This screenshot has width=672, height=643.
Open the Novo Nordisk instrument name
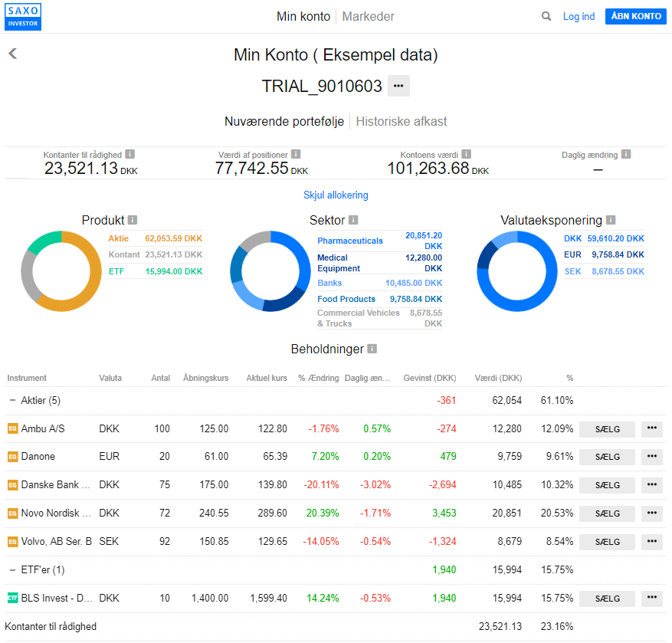56,513
